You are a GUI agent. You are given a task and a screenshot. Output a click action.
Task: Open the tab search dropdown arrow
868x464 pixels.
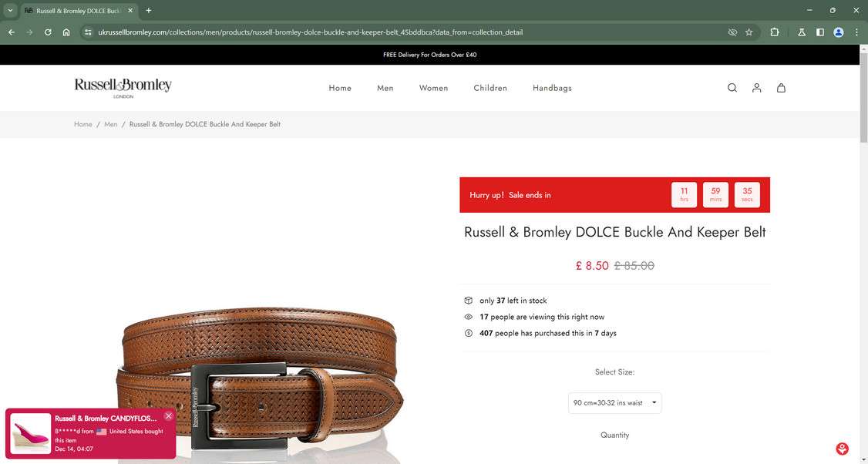tap(10, 11)
